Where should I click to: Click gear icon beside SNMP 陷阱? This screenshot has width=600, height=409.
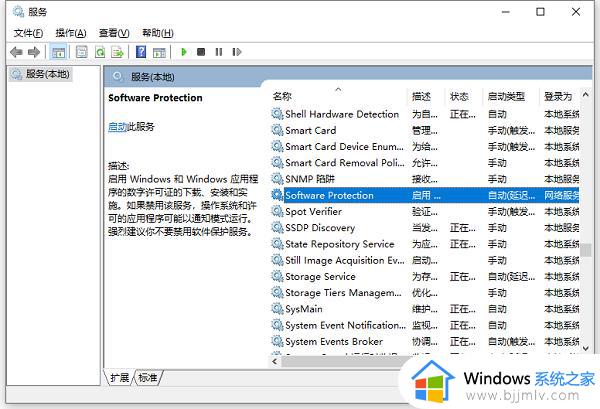[277, 179]
